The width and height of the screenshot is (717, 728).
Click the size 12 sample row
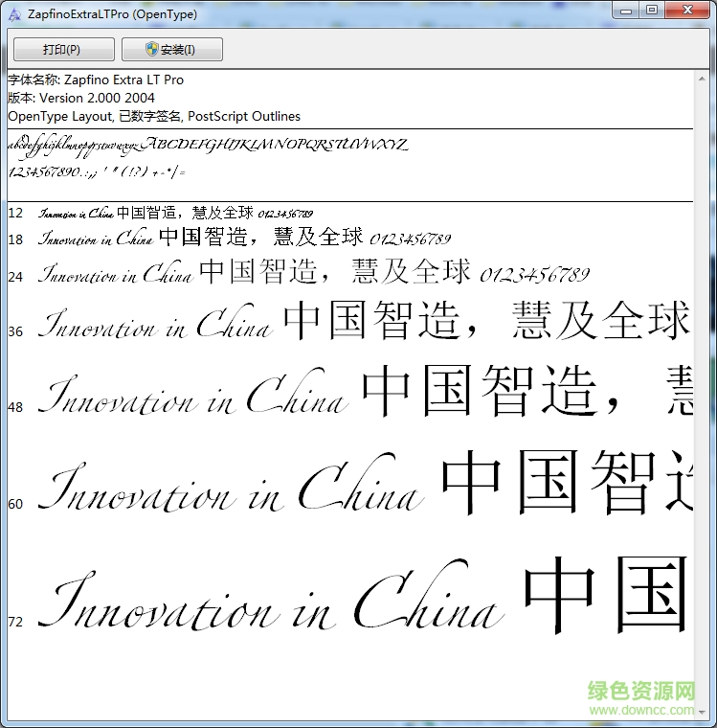pos(161,213)
